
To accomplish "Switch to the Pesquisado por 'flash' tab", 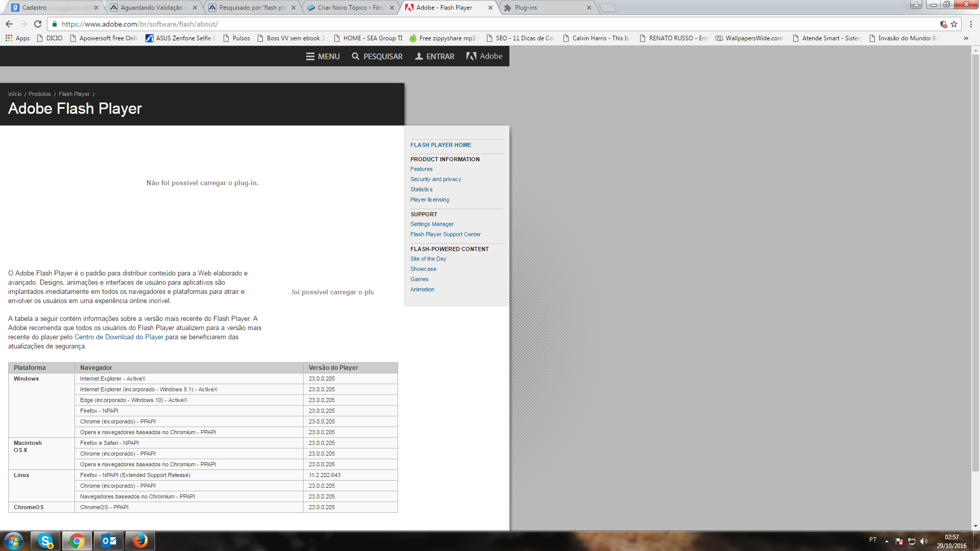I will click(252, 8).
